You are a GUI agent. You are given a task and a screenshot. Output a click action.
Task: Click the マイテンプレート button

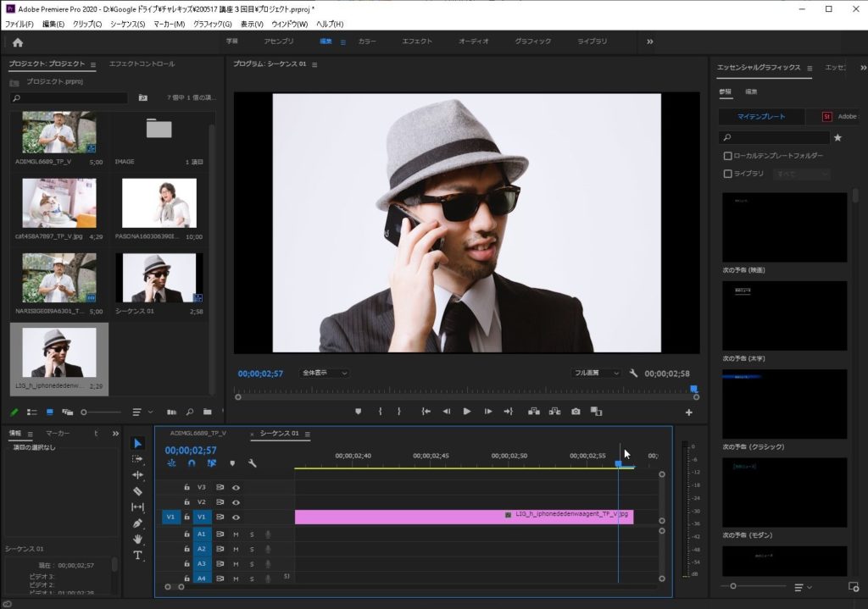pos(760,116)
